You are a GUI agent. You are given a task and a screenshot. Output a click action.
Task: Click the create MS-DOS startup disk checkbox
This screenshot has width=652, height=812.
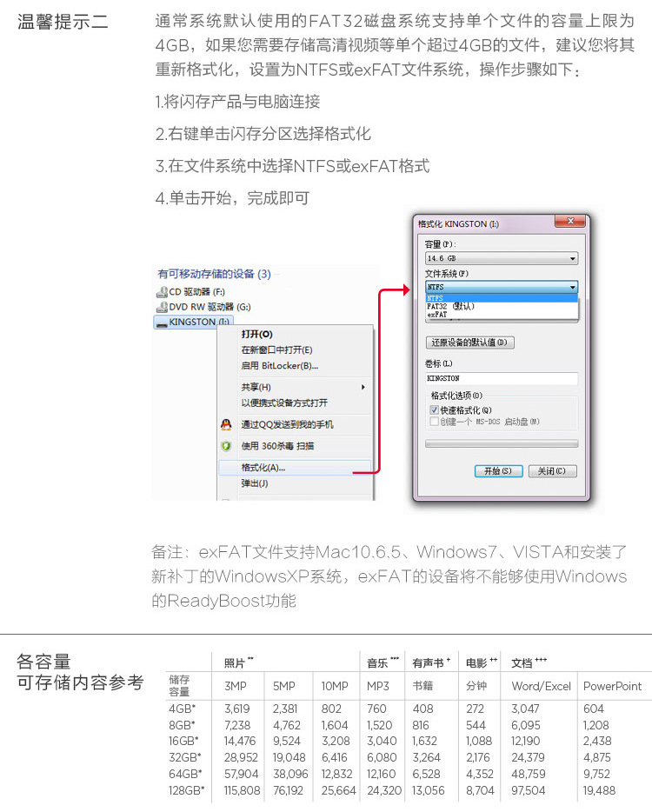[x=435, y=421]
